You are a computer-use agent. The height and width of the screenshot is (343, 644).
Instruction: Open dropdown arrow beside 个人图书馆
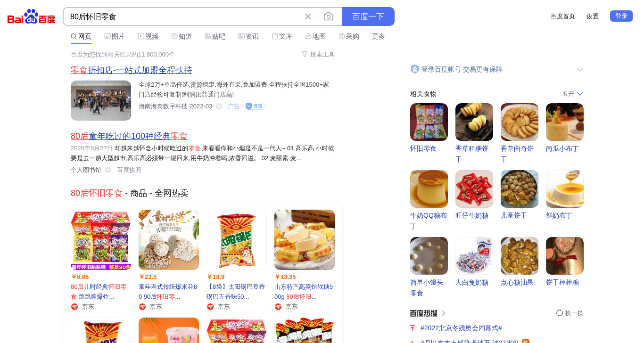(108, 170)
